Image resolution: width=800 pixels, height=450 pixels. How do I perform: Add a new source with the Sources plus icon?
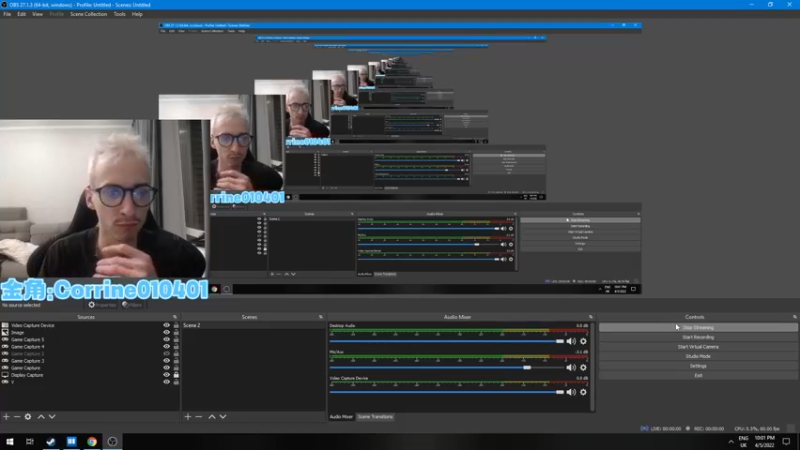point(6,417)
